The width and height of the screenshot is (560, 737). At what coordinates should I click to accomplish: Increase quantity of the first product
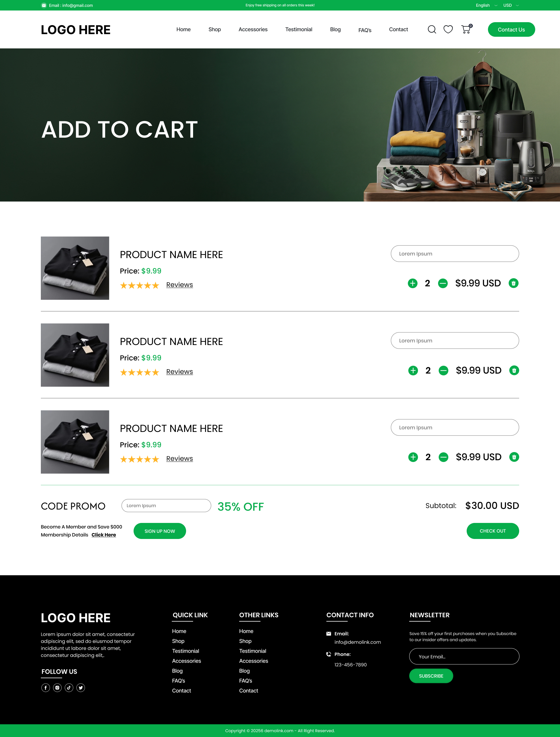pos(412,283)
